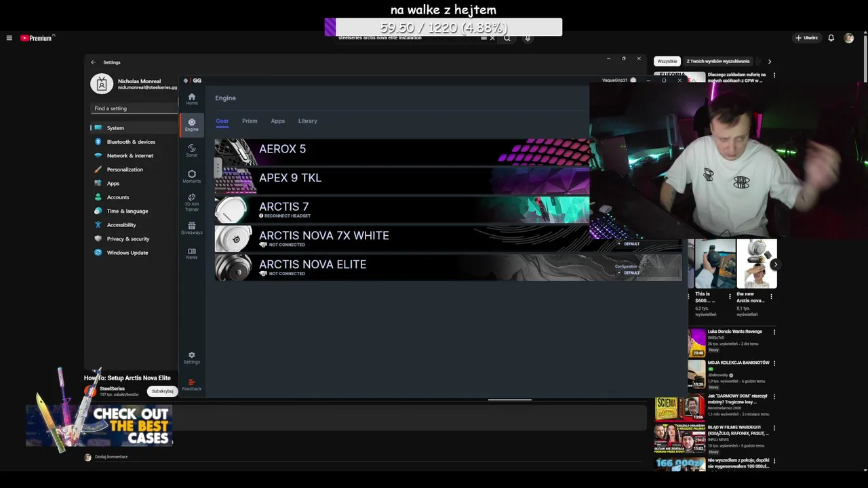This screenshot has height=488, width=868.
Task: Open the ARCTIS 7 device
Action: coord(402,209)
